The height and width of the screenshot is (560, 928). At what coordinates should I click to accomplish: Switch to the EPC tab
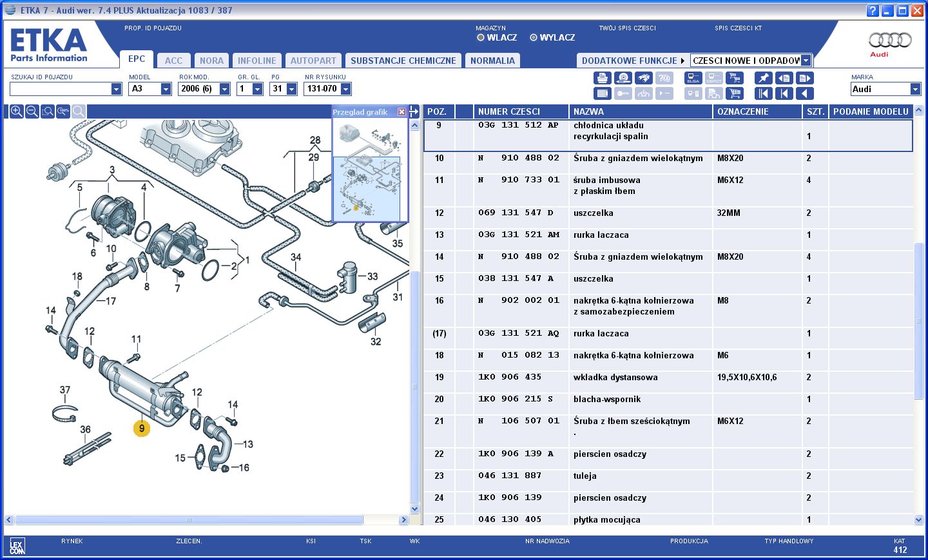[137, 59]
